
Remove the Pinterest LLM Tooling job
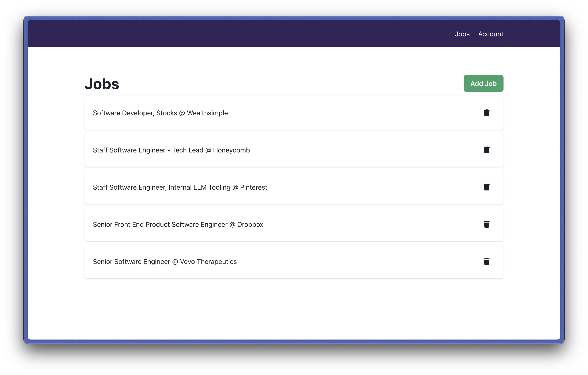(x=486, y=187)
